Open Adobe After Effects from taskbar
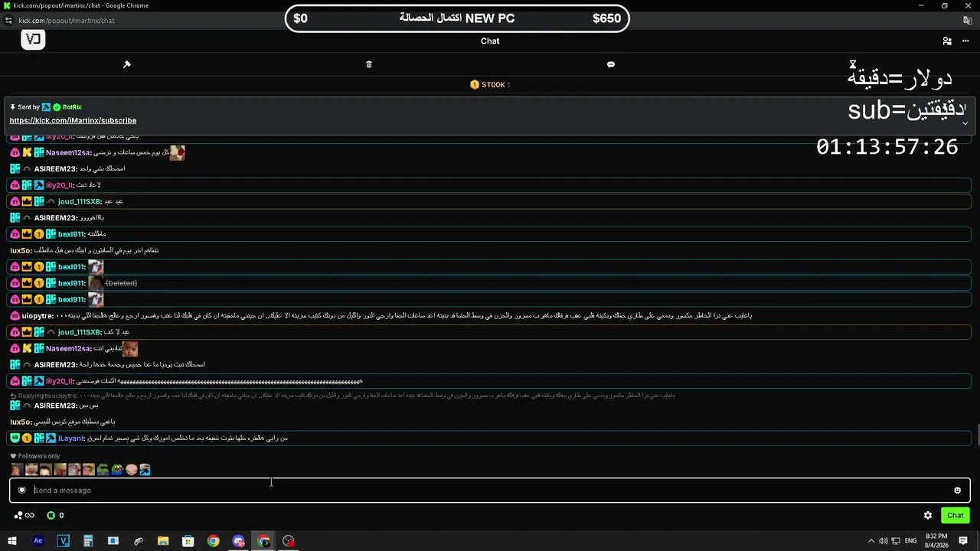This screenshot has width=980, height=551. [38, 541]
